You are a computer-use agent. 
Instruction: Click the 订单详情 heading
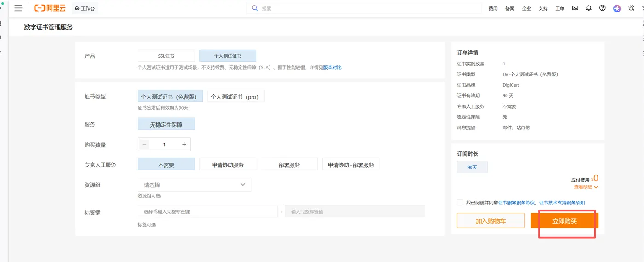[x=467, y=52]
